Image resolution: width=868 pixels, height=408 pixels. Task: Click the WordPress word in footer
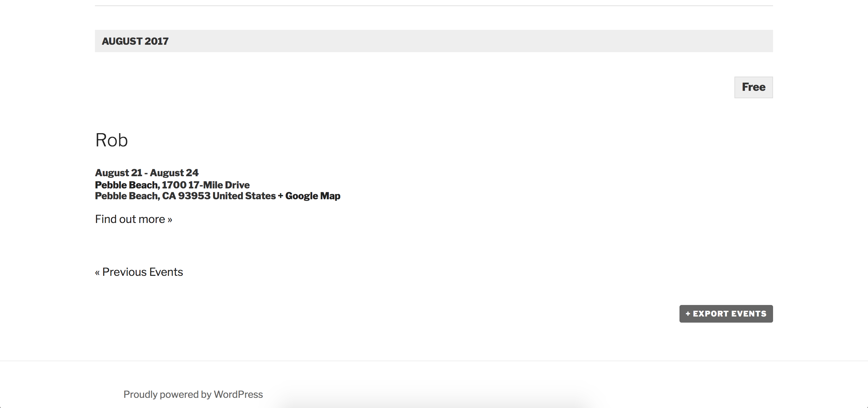pyautogui.click(x=238, y=394)
